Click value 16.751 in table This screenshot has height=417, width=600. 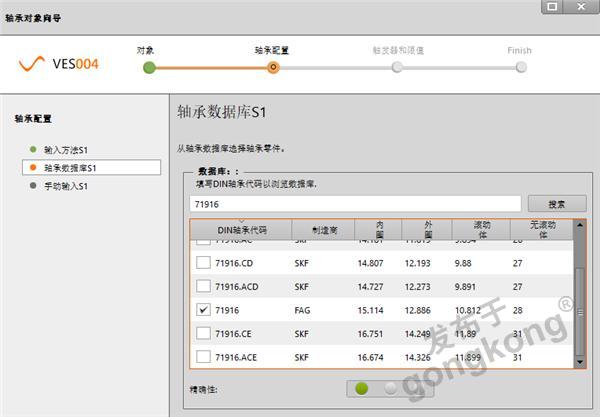[370, 334]
